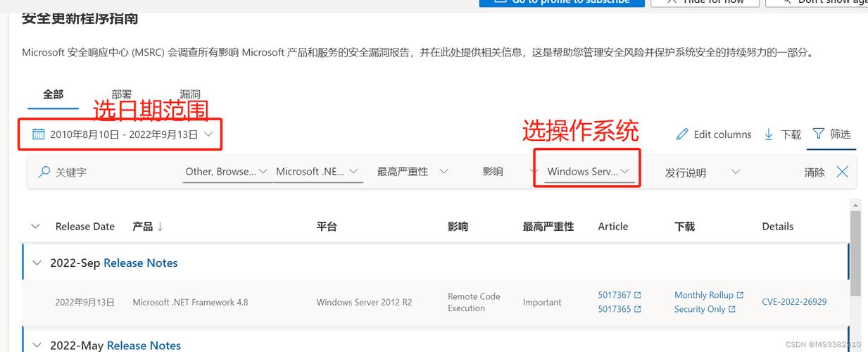The height and width of the screenshot is (352, 868).
Task: Collapse the 2022-Sep release group
Action: click(x=37, y=263)
